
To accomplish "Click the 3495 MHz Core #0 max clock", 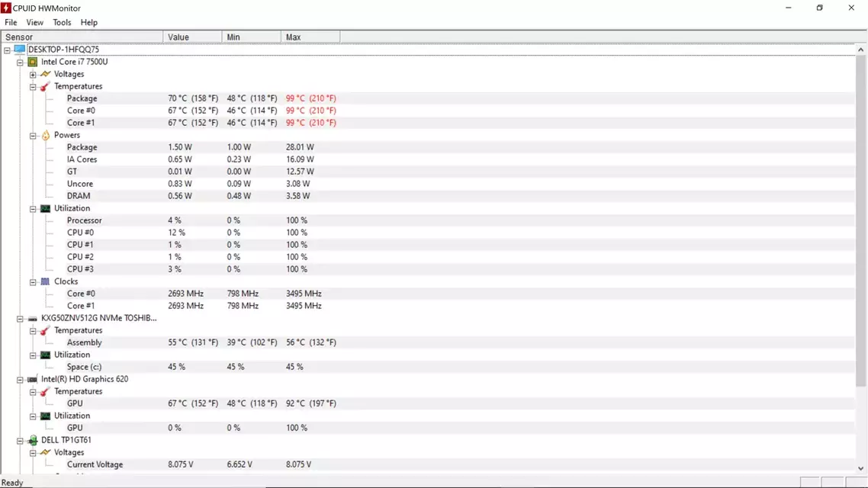I will coord(304,294).
